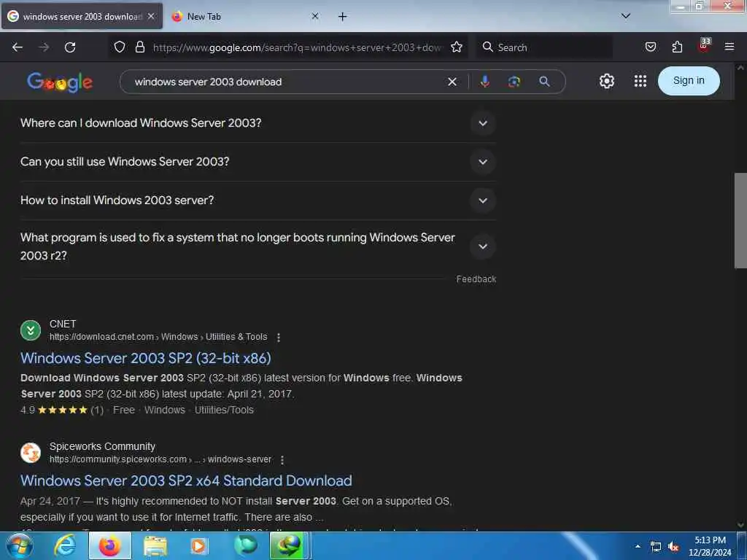Open the green globe app in taskbar
Screen dimensions: 747x560
(x=288, y=545)
